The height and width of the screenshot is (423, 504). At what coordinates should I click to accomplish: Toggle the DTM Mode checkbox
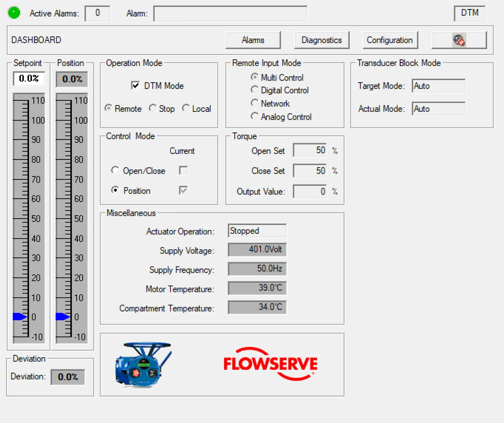coord(135,86)
